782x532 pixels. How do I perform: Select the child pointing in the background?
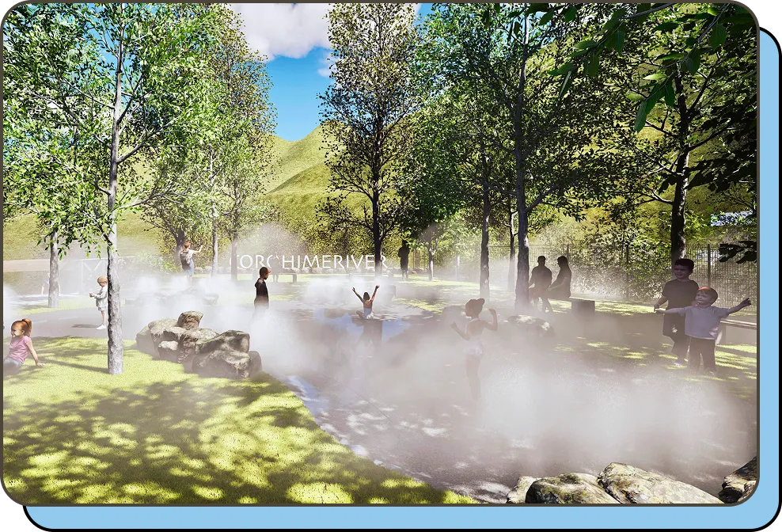click(188, 258)
